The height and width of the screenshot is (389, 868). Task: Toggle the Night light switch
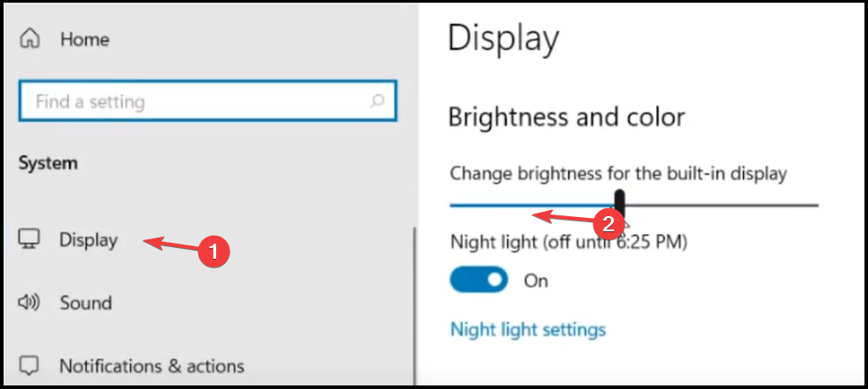[479, 280]
